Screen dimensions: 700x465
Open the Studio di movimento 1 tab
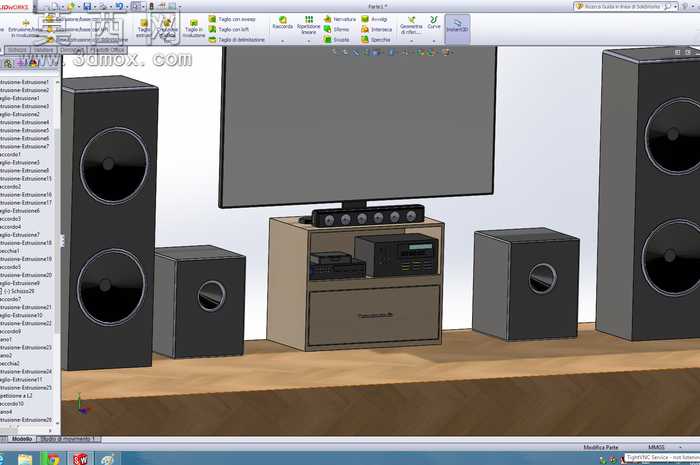tap(68, 439)
